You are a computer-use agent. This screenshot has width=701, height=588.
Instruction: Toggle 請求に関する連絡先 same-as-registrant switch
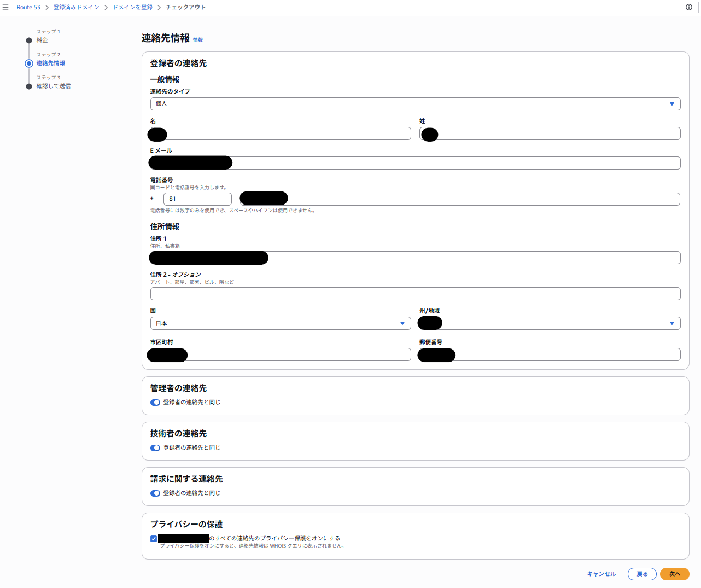tap(155, 493)
